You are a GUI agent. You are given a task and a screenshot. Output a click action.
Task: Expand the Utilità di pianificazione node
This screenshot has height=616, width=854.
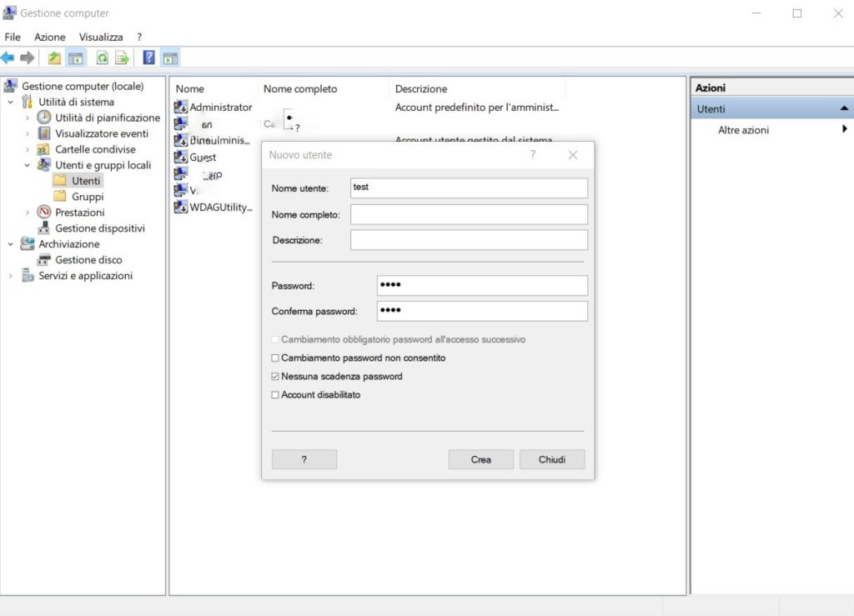pos(28,118)
